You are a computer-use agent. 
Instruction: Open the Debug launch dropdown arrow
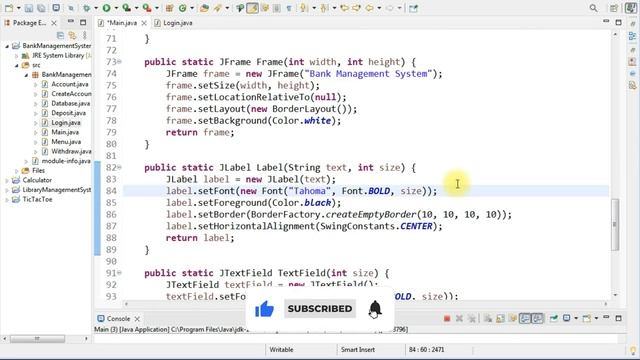[96, 8]
